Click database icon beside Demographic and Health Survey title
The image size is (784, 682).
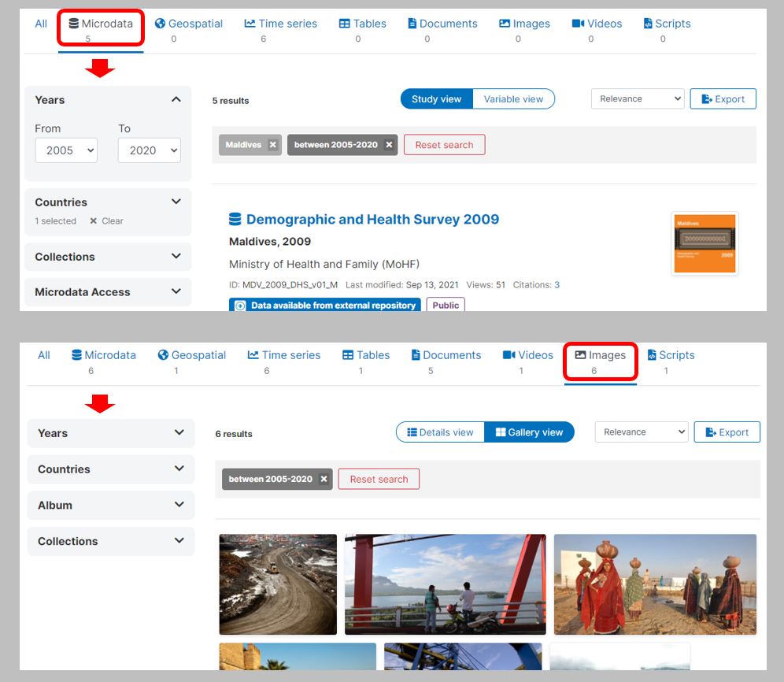(235, 219)
